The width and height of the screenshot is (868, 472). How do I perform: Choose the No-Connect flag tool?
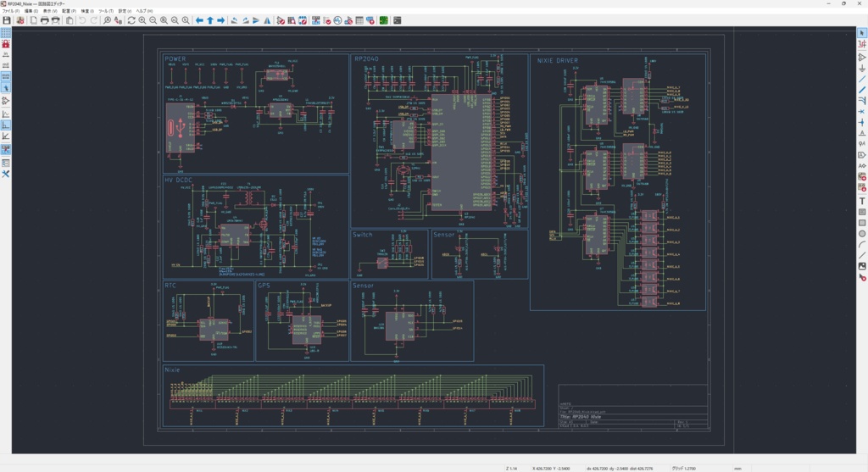862,112
